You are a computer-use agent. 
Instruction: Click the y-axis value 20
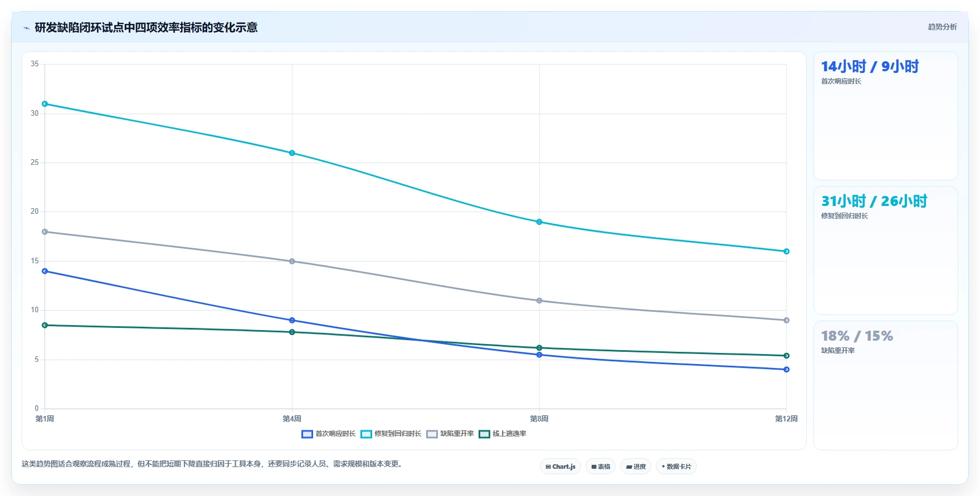pos(35,212)
